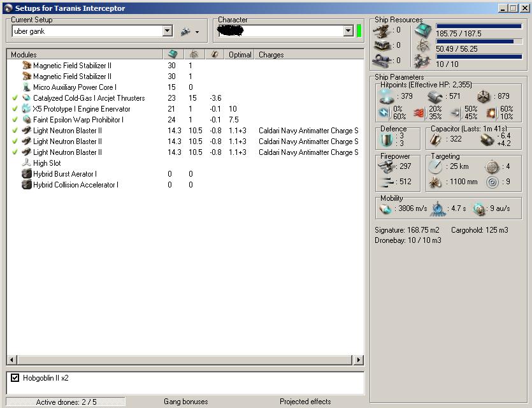This screenshot has width=532, height=408.
Task: Click the max velocity icon showing 3806 m/s
Action: tap(385, 209)
